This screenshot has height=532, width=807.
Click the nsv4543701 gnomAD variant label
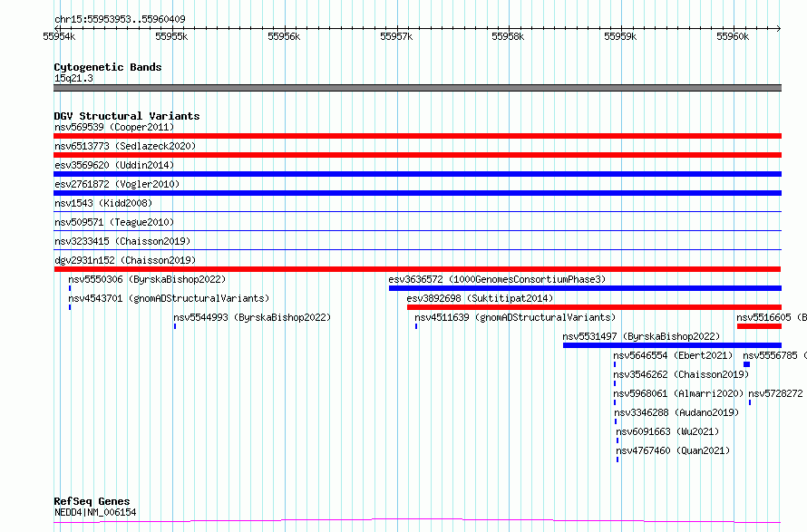tap(169, 298)
